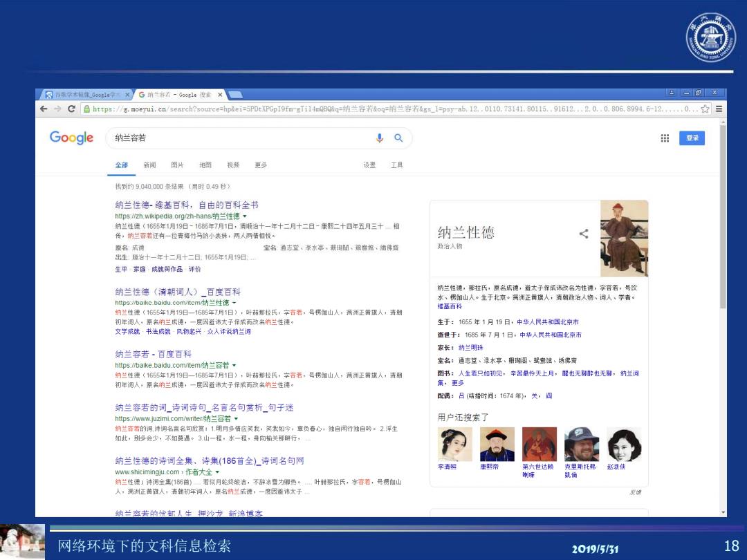Open the 纳兰明珠 parent link
747x560 pixels.
pos(471,348)
